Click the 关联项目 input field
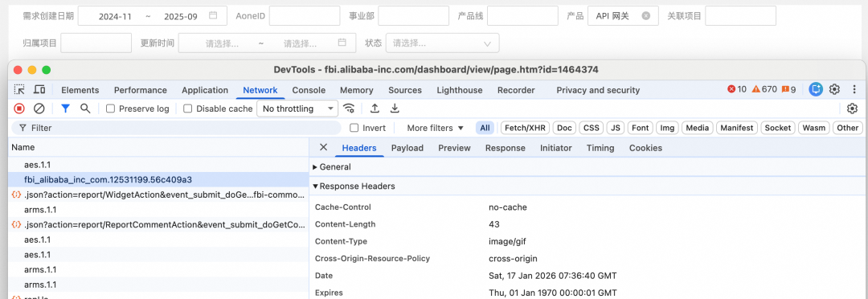The image size is (868, 299). pyautogui.click(x=741, y=16)
